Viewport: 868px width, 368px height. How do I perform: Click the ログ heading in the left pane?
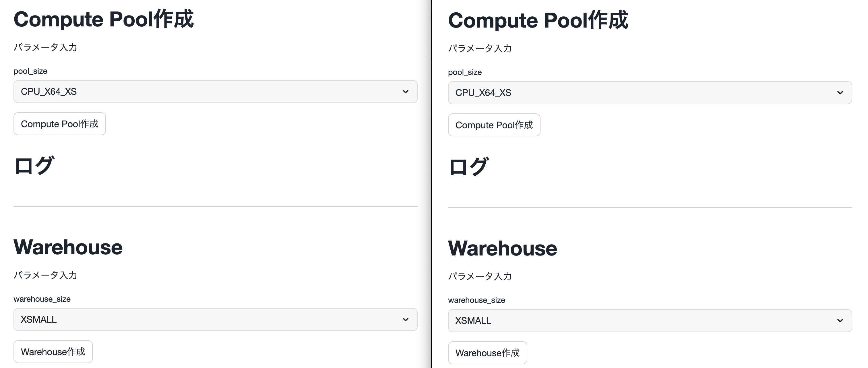[34, 165]
